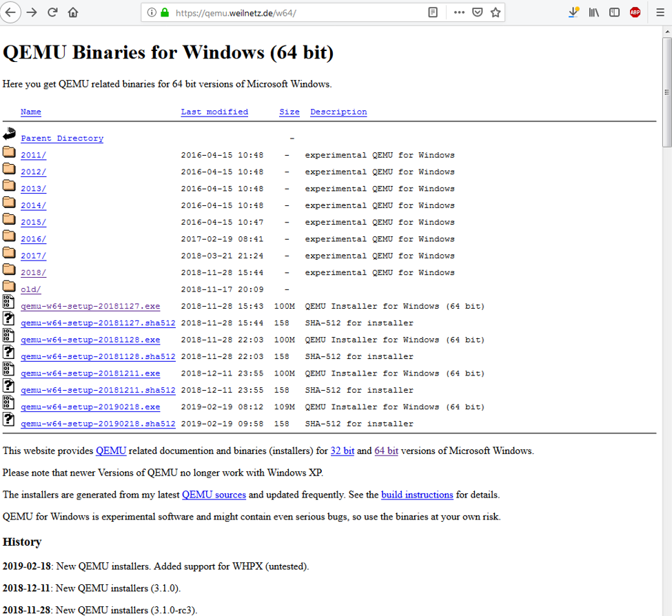Open the Library icon
This screenshot has width=672, height=616.
[593, 12]
